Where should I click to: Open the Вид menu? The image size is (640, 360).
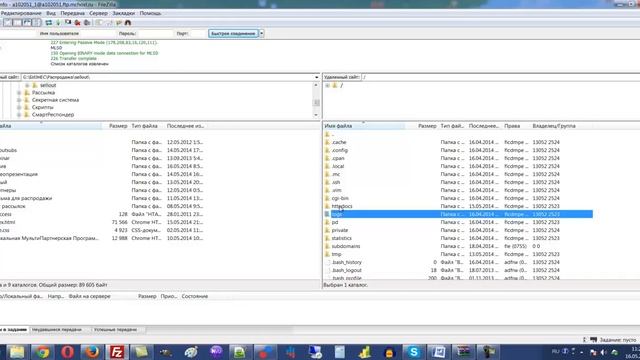pos(51,13)
